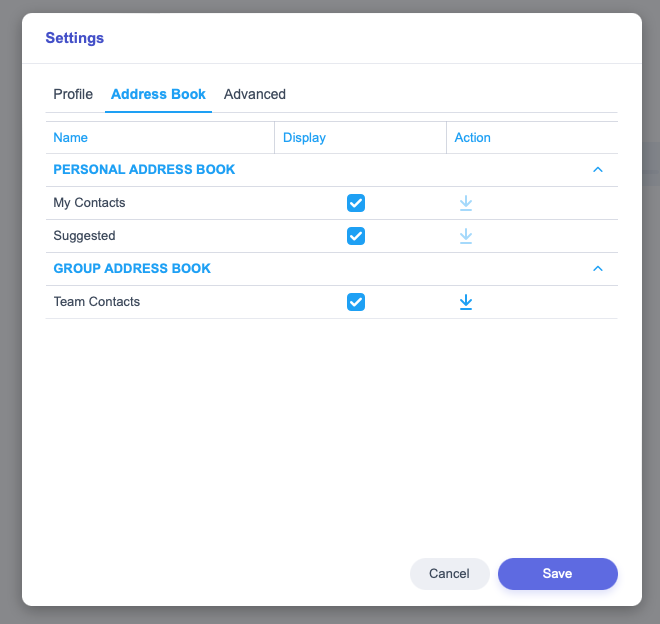Disable display of Team Contacts

pos(356,302)
